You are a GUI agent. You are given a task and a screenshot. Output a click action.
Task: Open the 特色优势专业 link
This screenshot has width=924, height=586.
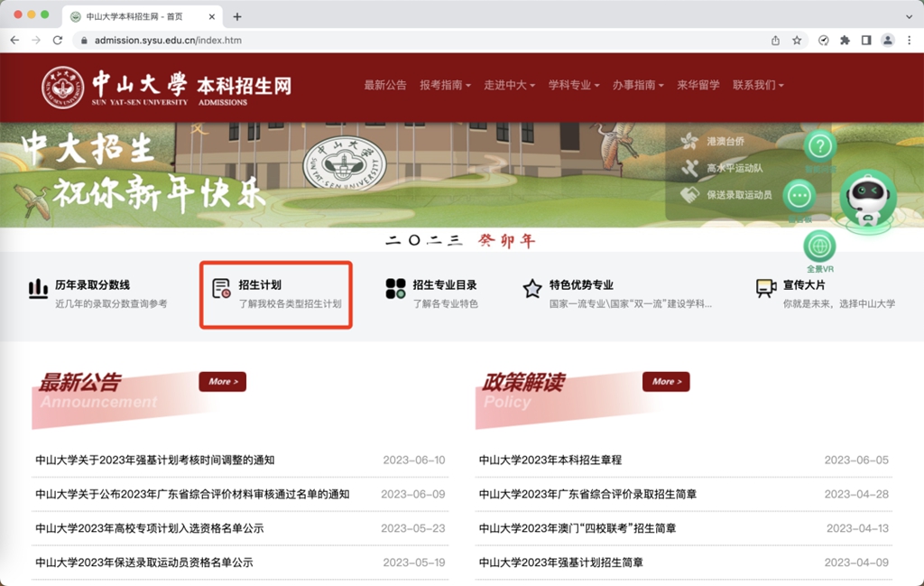(582, 284)
